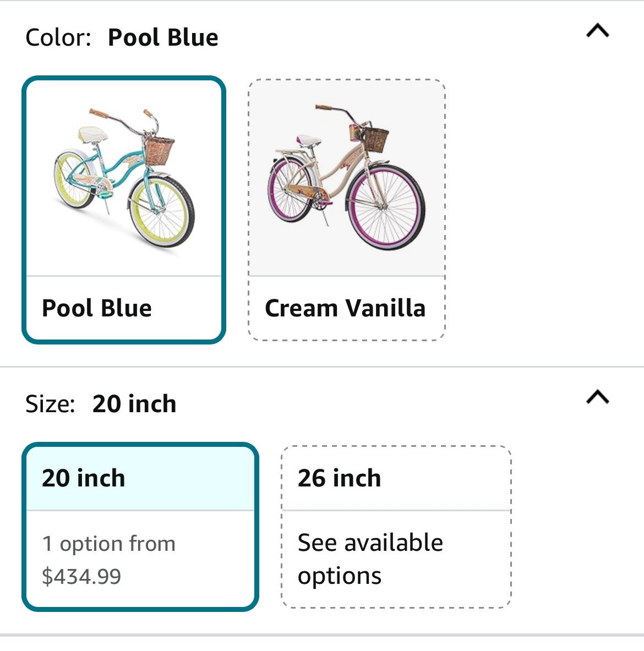The height and width of the screenshot is (651, 644).
Task: Click the purple front wheel of Cream Vanilla bike
Action: click(385, 209)
